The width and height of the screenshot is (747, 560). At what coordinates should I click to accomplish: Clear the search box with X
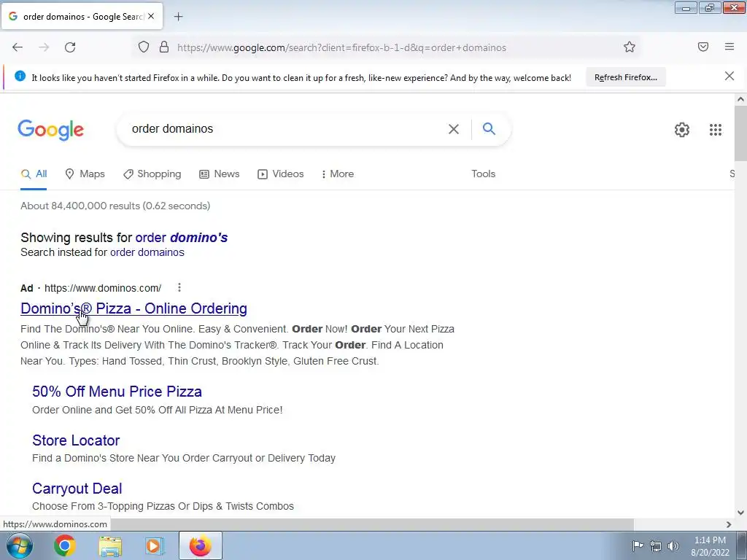click(x=454, y=129)
